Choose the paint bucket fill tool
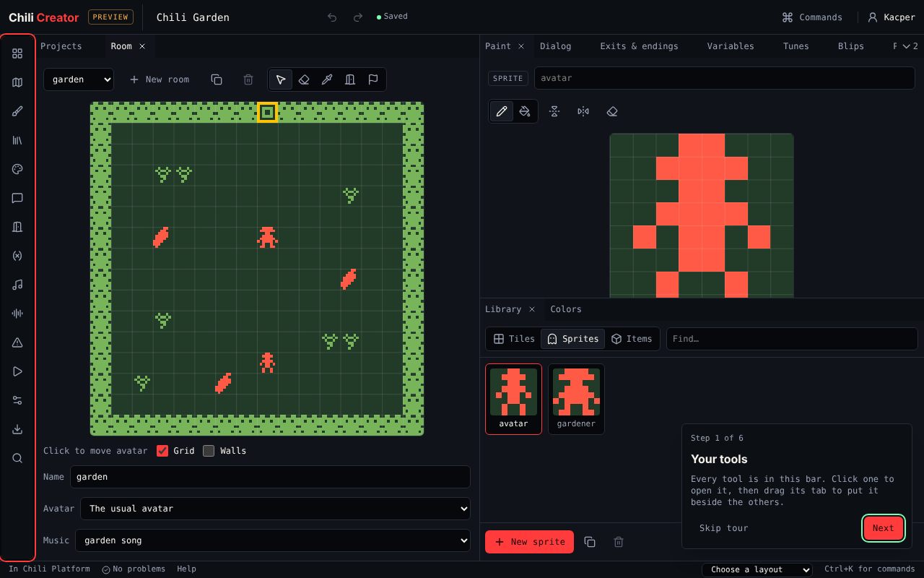924x578 pixels. coord(525,111)
